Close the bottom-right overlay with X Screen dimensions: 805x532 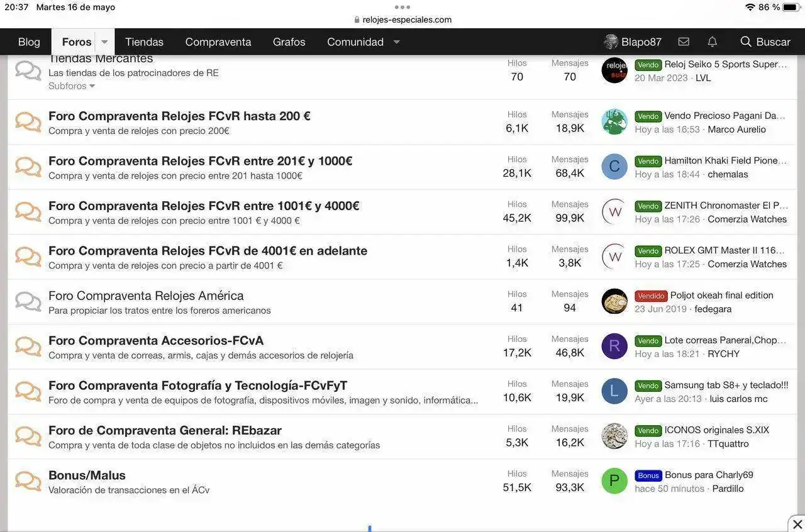pos(797,524)
